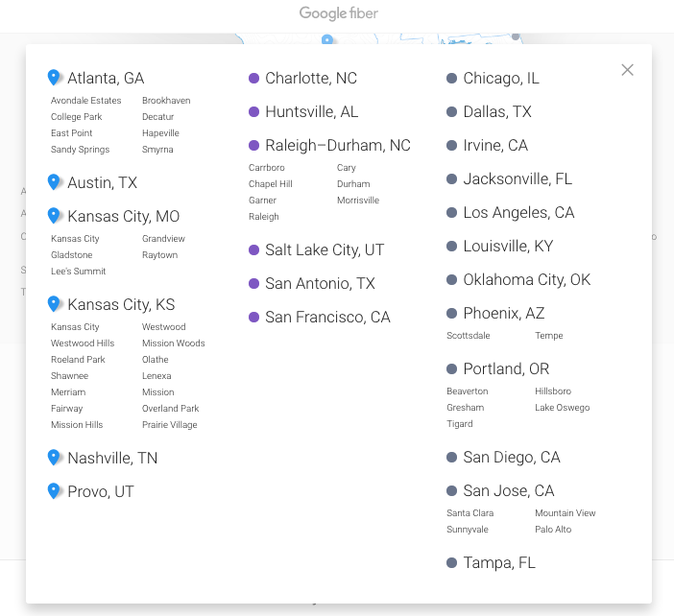Select Overland Park under Kansas City, KS
The image size is (674, 616).
tap(171, 409)
